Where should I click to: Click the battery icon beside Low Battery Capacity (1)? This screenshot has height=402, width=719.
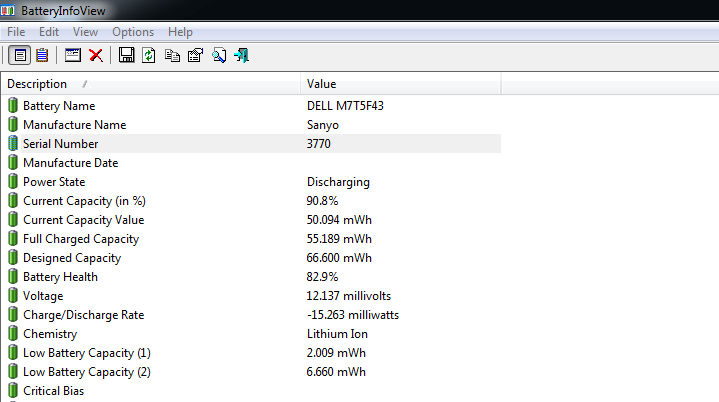pyautogui.click(x=13, y=353)
